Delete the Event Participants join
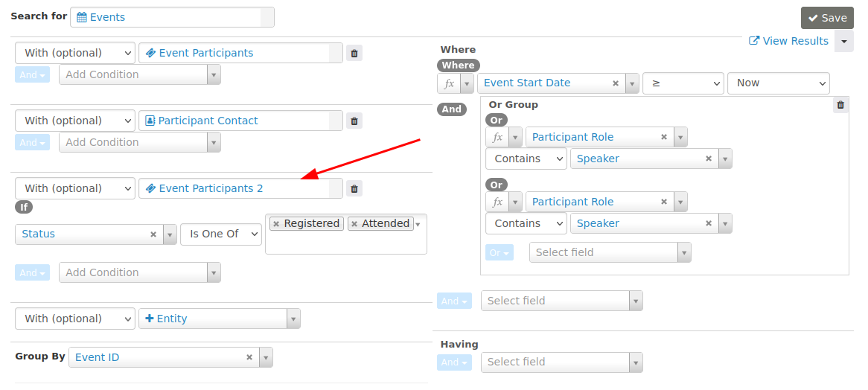This screenshot has width=868, height=390. click(x=354, y=53)
